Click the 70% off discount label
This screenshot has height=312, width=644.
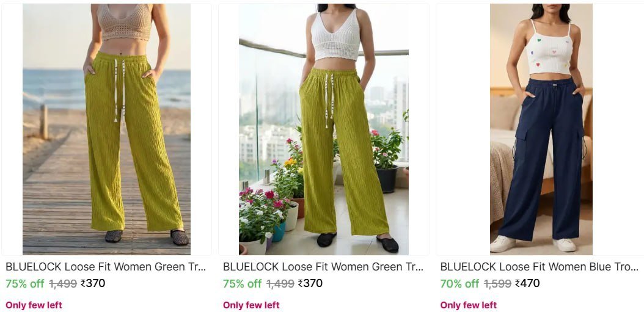pos(459,284)
